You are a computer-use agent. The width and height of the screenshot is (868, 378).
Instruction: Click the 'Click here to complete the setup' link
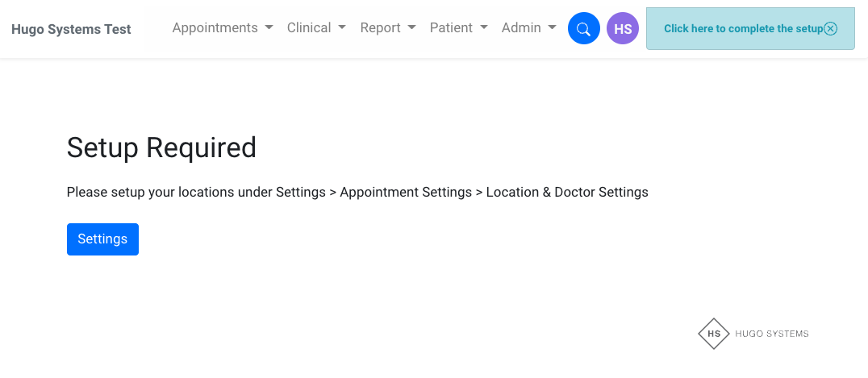[x=743, y=29]
